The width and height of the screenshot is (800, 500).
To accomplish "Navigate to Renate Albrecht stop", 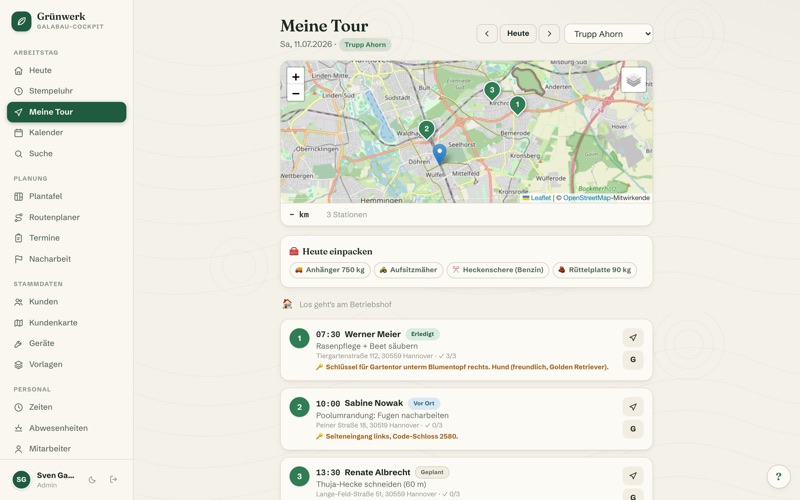I will [633, 476].
